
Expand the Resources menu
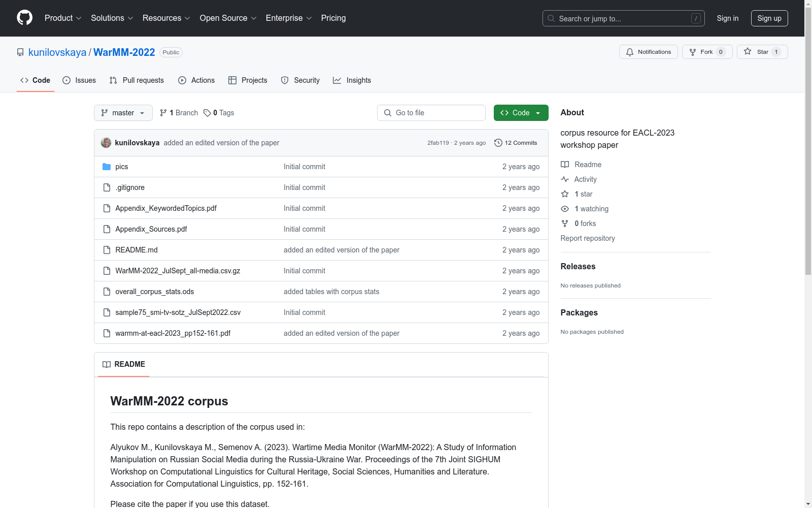tap(166, 18)
